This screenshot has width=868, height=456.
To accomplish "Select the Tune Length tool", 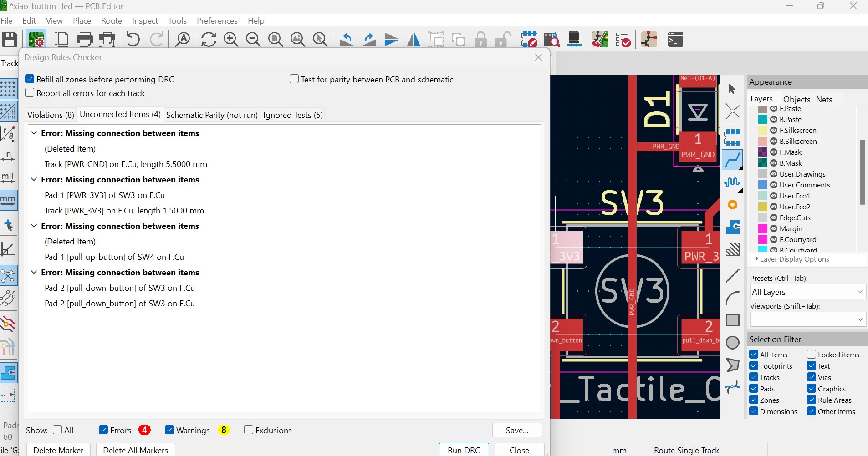I will tap(732, 182).
